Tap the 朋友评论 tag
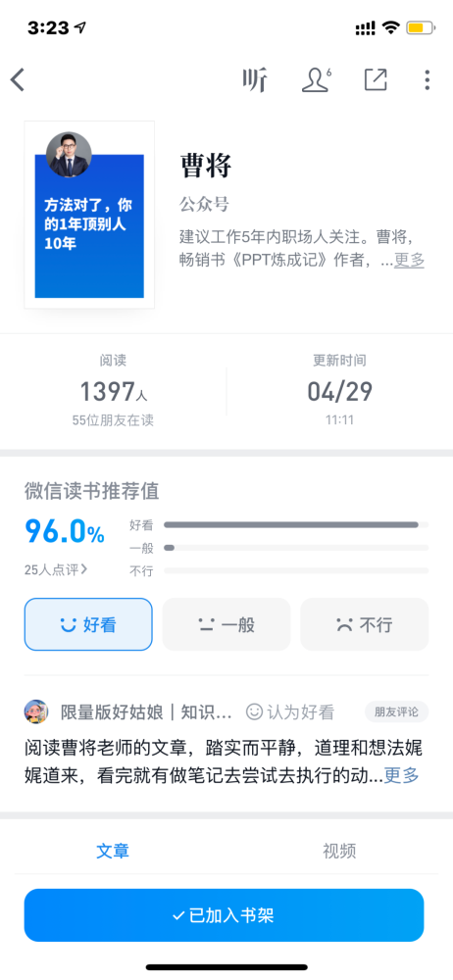Screen dimensions: 453x980 point(397,711)
